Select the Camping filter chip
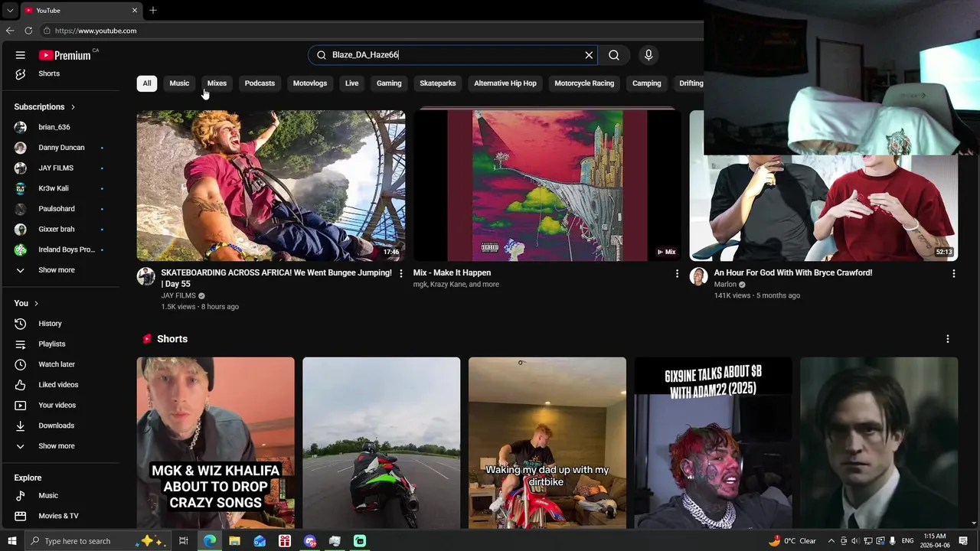980x551 pixels. tap(647, 83)
